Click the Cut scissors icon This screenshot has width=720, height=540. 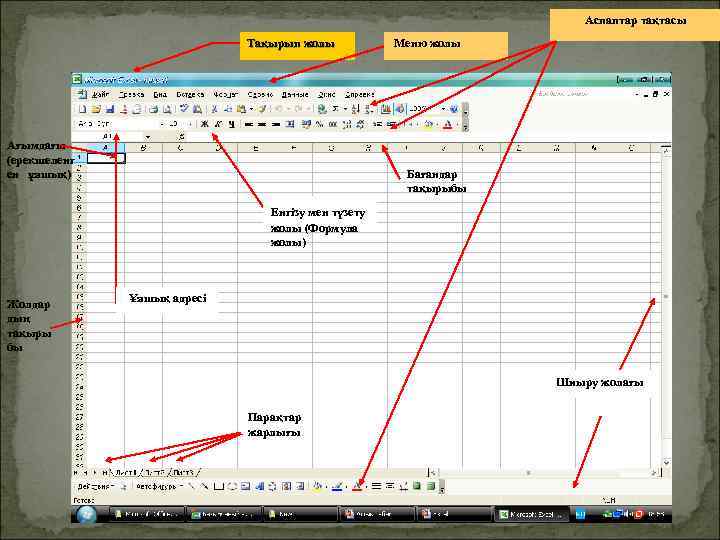tap(214, 109)
